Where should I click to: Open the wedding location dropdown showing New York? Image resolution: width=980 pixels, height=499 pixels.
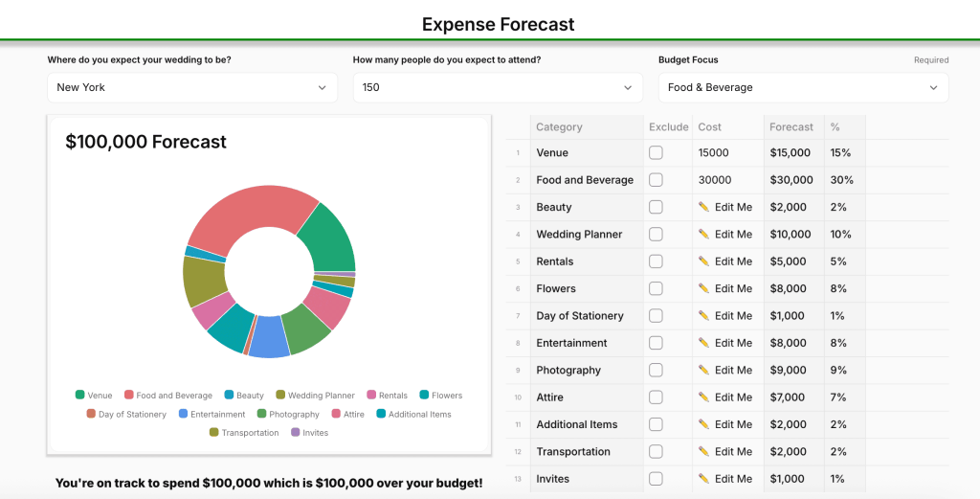(191, 87)
